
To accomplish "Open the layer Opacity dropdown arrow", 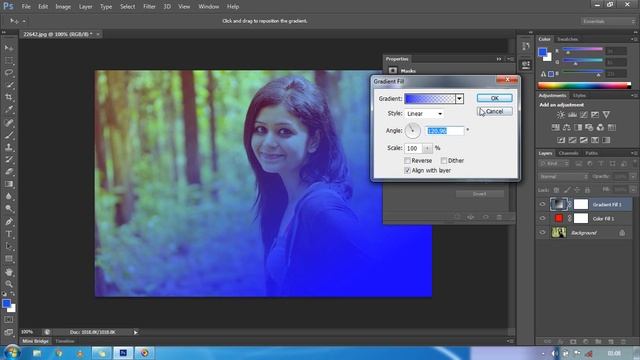I will click(x=633, y=177).
